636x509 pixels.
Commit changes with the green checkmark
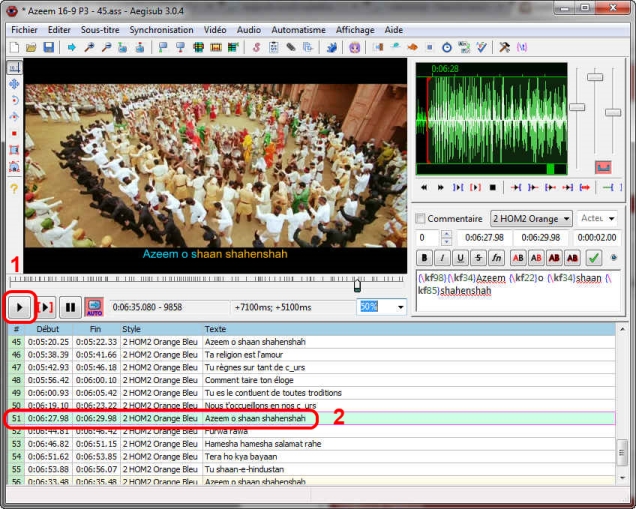click(x=594, y=257)
